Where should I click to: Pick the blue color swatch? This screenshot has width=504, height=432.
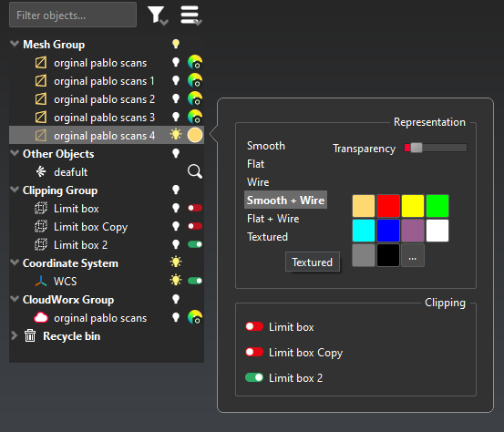[x=388, y=231]
